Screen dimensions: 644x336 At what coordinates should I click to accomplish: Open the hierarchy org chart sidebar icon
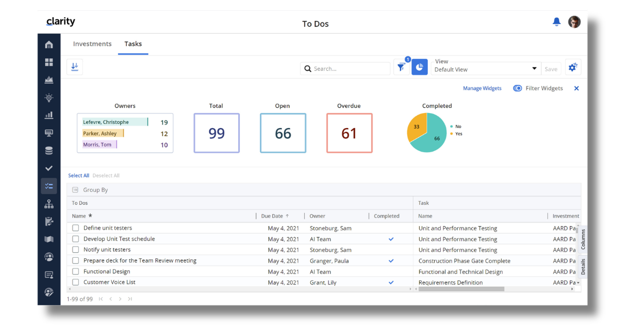click(x=49, y=204)
